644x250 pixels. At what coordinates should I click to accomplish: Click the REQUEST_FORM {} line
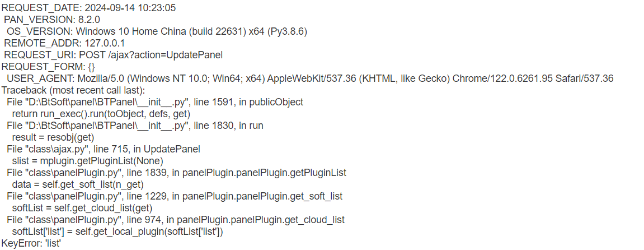pyautogui.click(x=48, y=67)
